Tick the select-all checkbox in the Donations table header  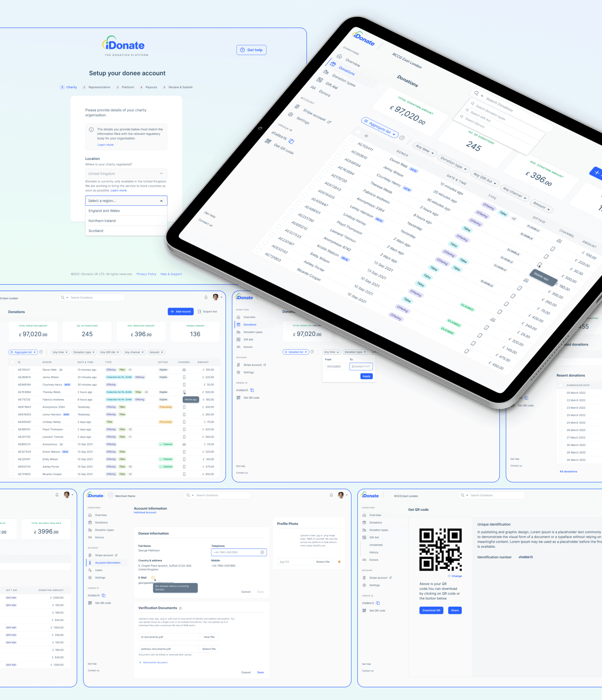pyautogui.click(x=12, y=362)
